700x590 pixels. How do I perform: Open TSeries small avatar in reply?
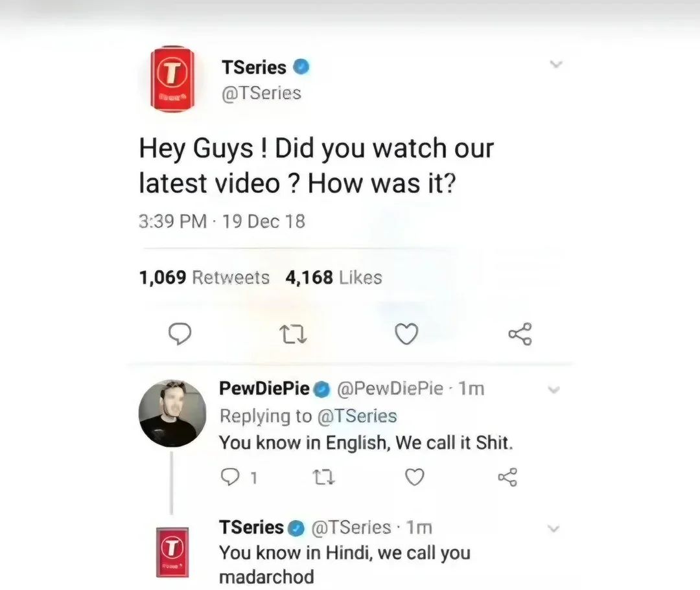[x=172, y=552]
